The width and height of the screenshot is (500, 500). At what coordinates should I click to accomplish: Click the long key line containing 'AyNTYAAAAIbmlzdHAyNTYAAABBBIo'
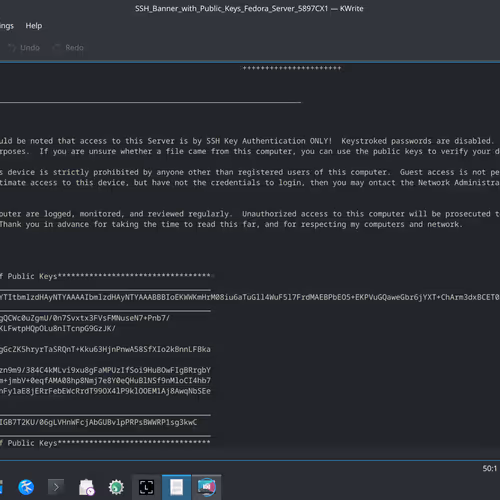click(250, 297)
